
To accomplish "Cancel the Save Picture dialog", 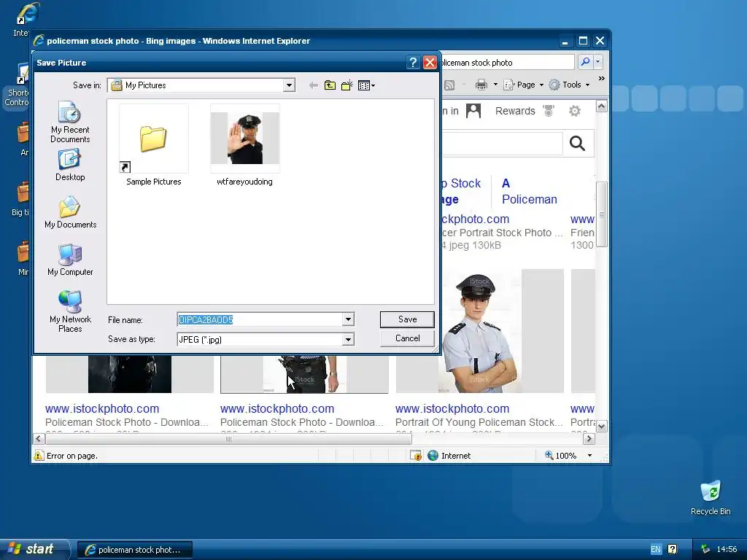I will pos(407,338).
